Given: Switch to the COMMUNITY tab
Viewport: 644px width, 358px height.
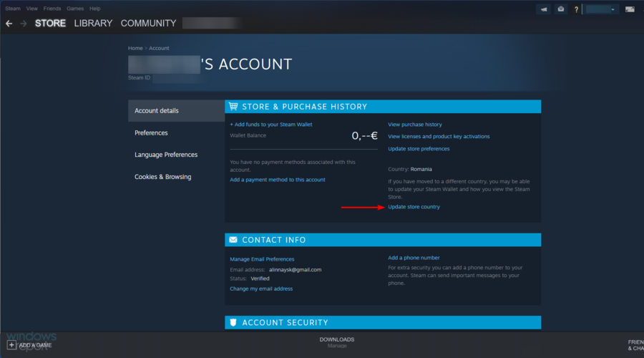Looking at the screenshot, I should coord(148,24).
